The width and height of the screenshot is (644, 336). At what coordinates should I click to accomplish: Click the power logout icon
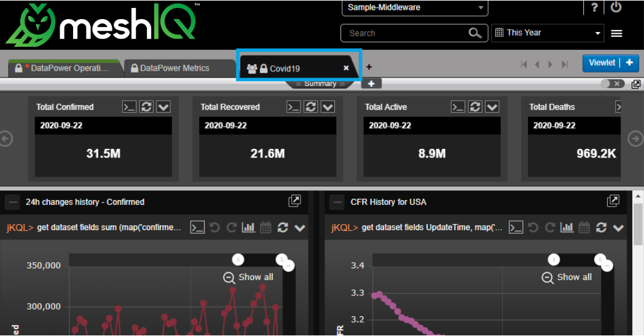[616, 7]
